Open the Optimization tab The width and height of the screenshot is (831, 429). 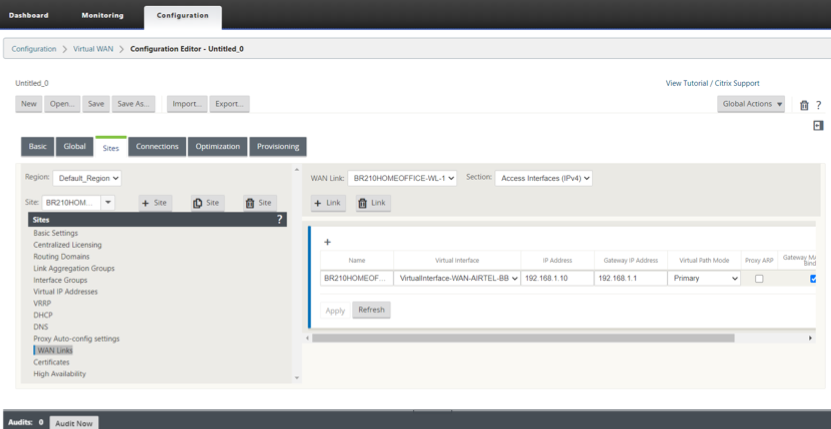tap(218, 146)
